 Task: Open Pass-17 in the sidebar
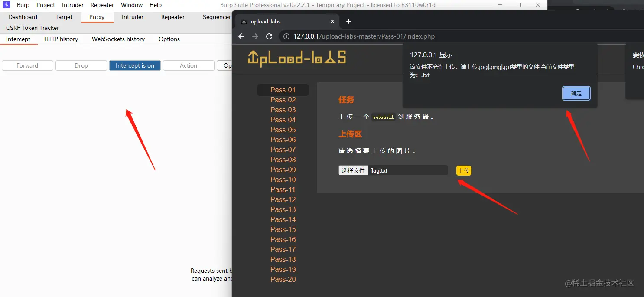[283, 249]
